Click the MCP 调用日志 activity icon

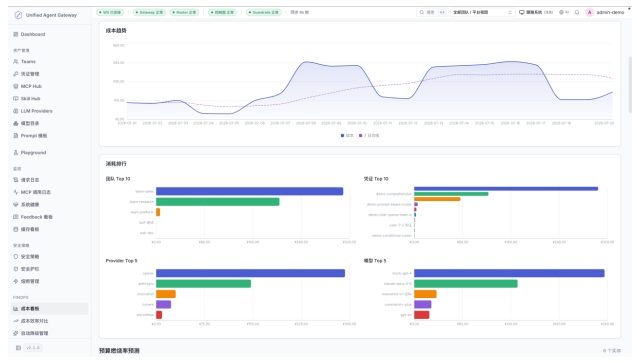pyautogui.click(x=16, y=192)
